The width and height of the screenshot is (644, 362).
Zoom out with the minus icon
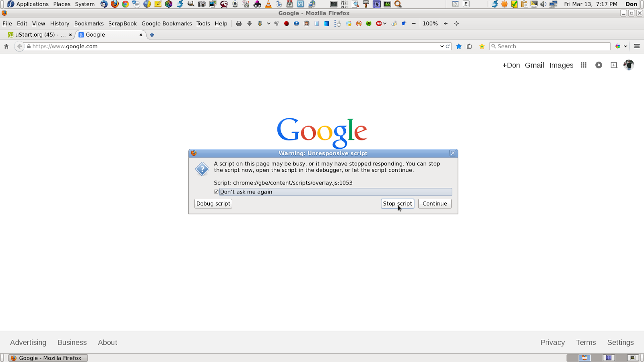414,24
